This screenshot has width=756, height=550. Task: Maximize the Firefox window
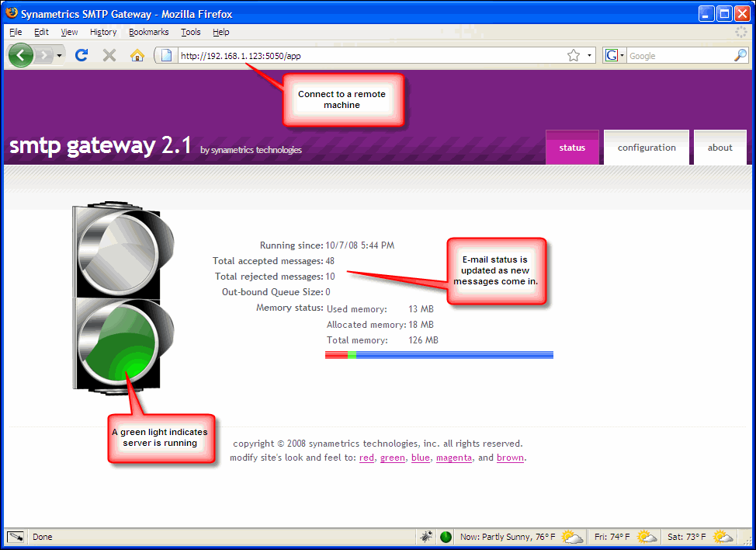(724, 13)
